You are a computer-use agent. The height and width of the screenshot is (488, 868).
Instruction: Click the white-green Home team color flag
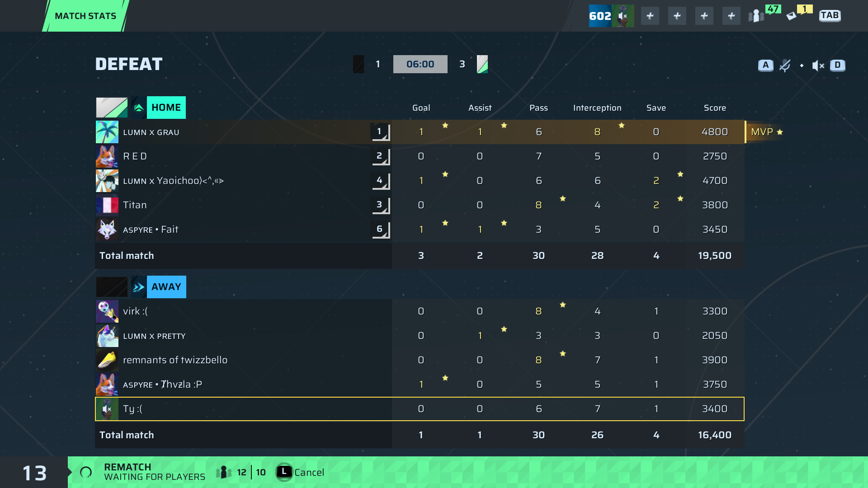112,108
